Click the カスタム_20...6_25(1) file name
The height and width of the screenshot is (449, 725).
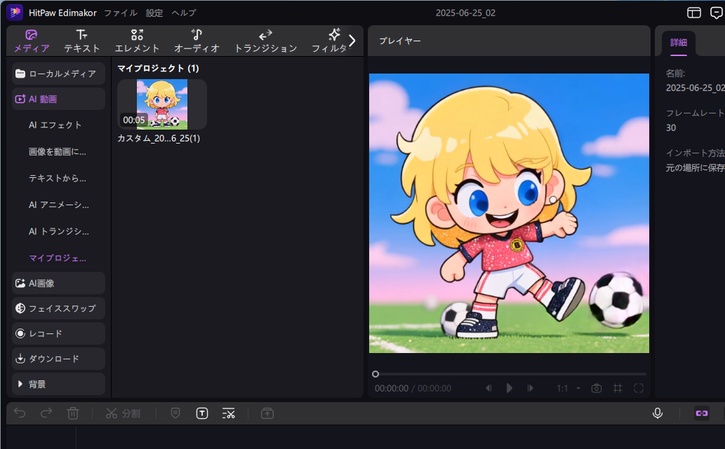point(159,138)
